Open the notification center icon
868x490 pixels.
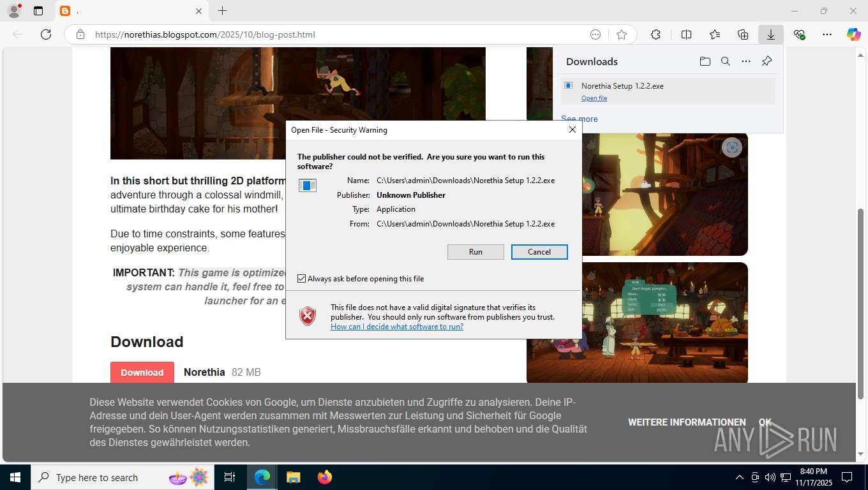(847, 477)
